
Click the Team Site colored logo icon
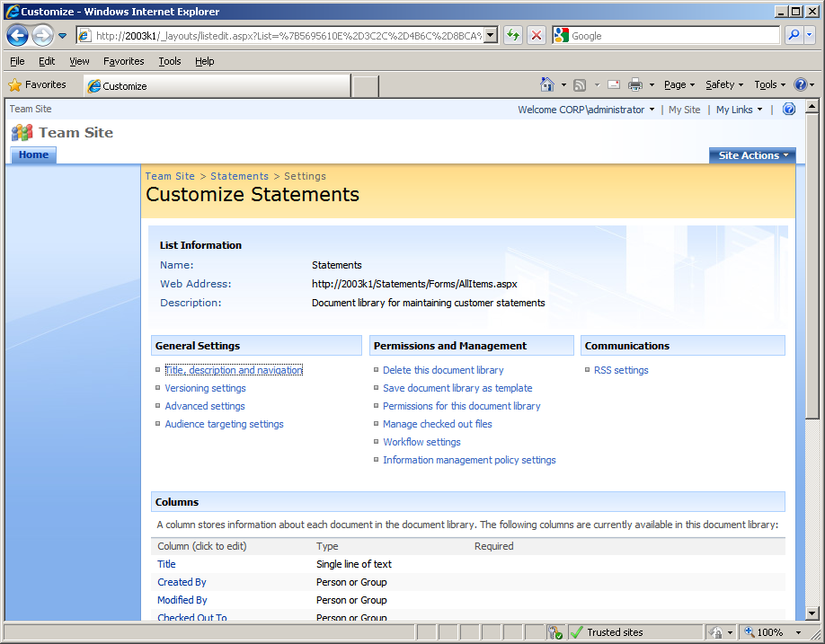pyautogui.click(x=22, y=132)
